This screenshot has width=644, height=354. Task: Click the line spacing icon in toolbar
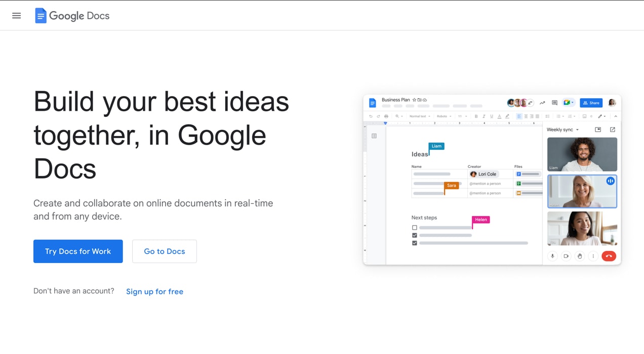click(x=547, y=116)
